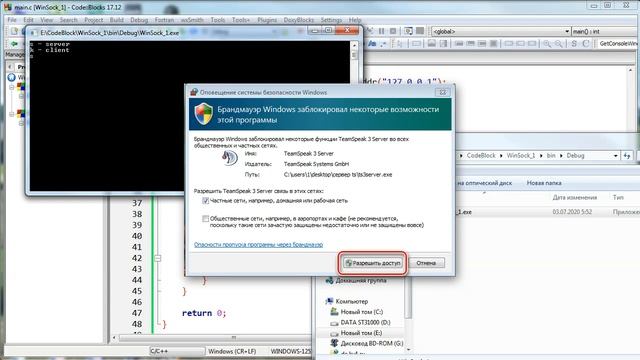This screenshot has width=640, height=360.
Task: Open the wxSmith menu
Action: (x=192, y=20)
